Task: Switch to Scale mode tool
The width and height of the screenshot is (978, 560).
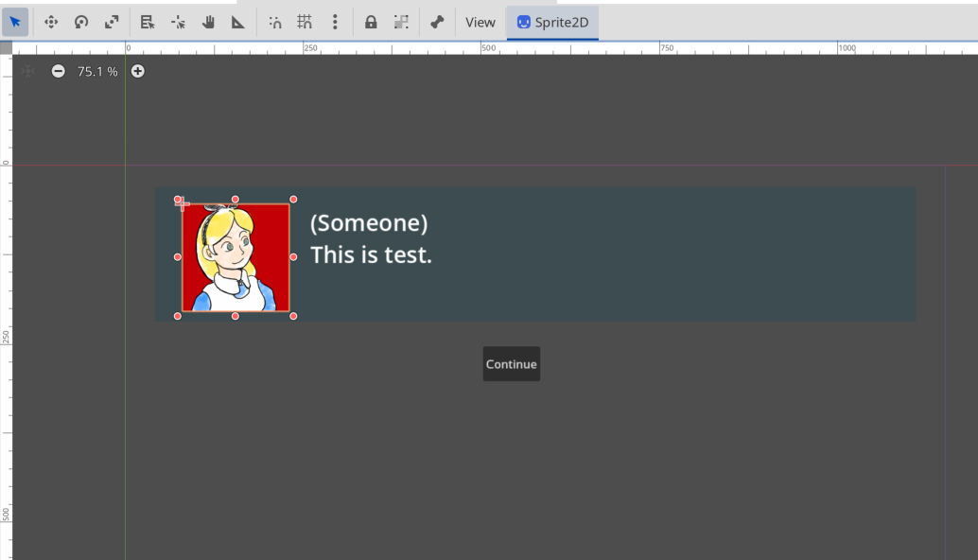Action: [x=112, y=23]
